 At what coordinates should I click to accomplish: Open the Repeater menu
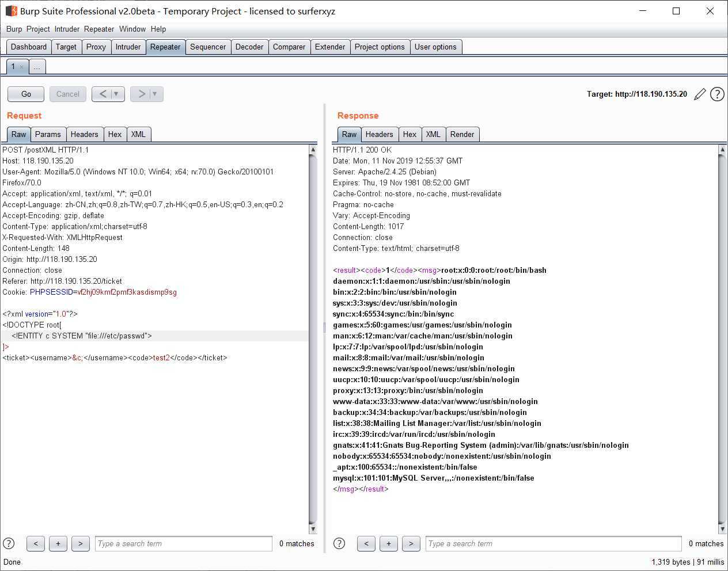tap(99, 29)
